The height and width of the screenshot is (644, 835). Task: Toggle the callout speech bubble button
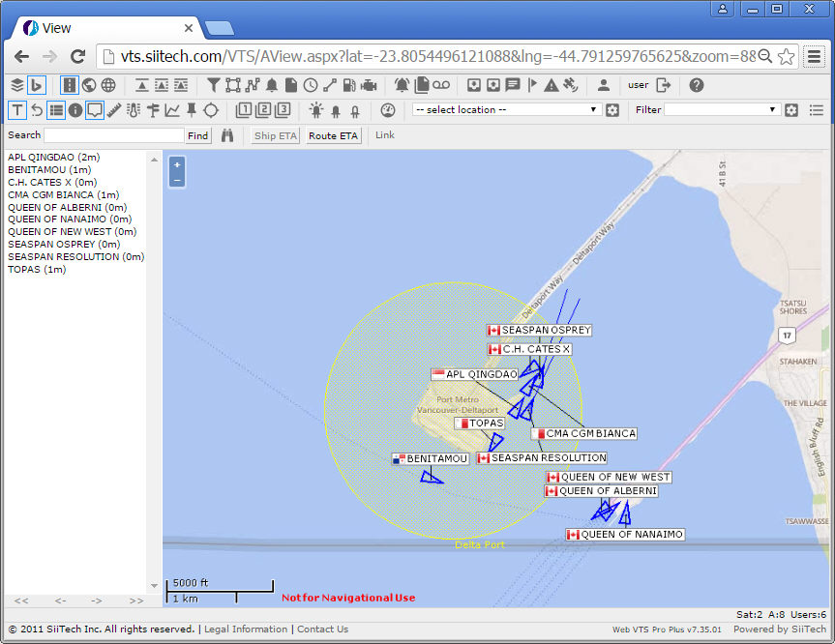95,110
